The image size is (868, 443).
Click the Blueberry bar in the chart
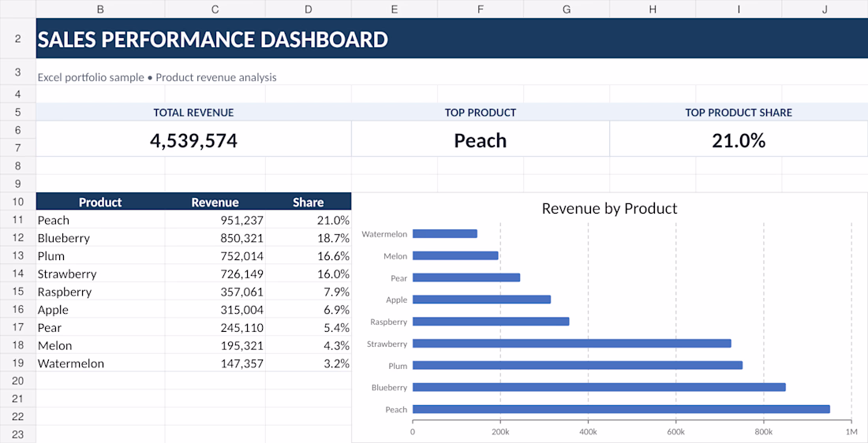click(x=599, y=387)
